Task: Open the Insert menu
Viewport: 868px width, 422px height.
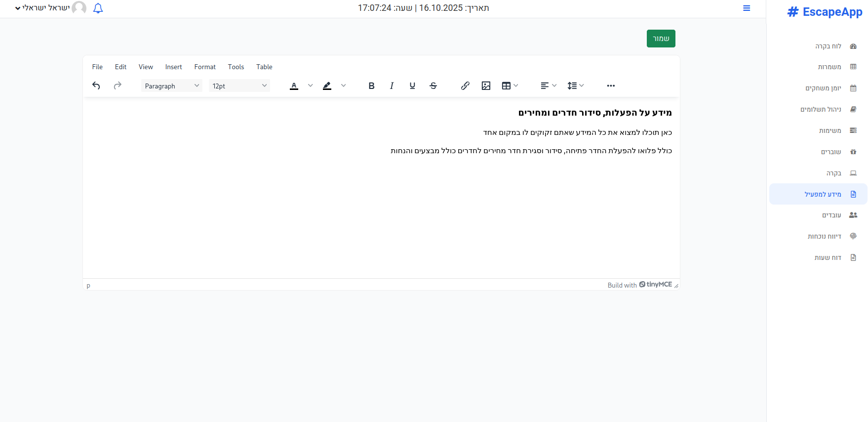Action: [173, 67]
